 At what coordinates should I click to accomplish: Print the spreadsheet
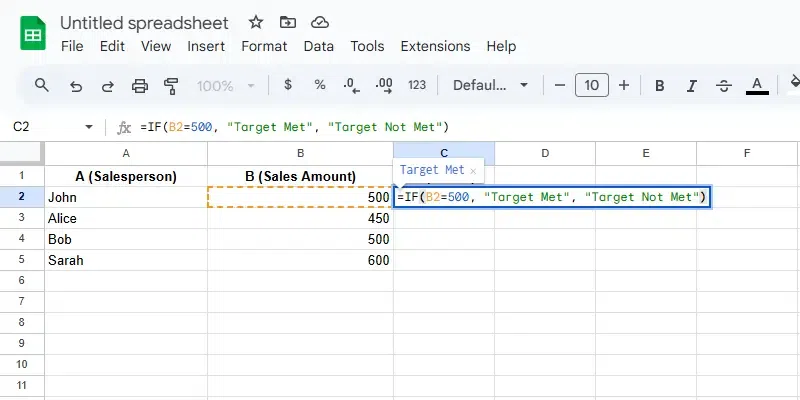(140, 85)
